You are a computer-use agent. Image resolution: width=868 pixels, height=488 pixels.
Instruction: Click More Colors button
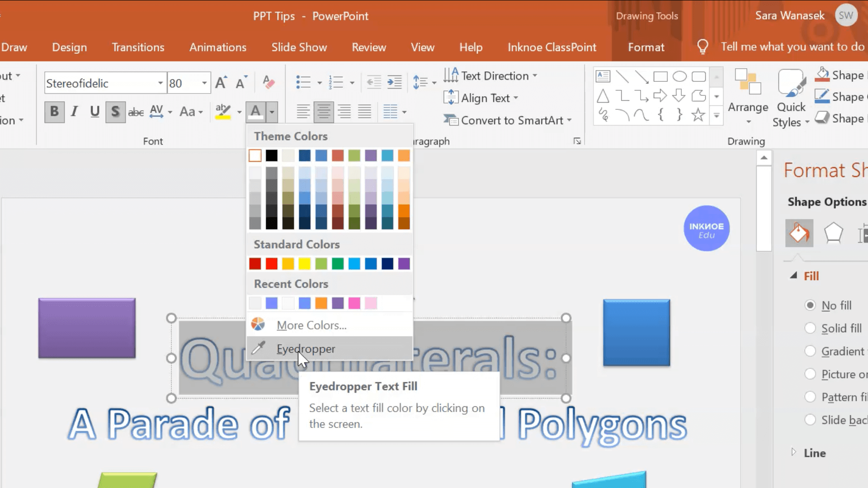click(x=311, y=325)
